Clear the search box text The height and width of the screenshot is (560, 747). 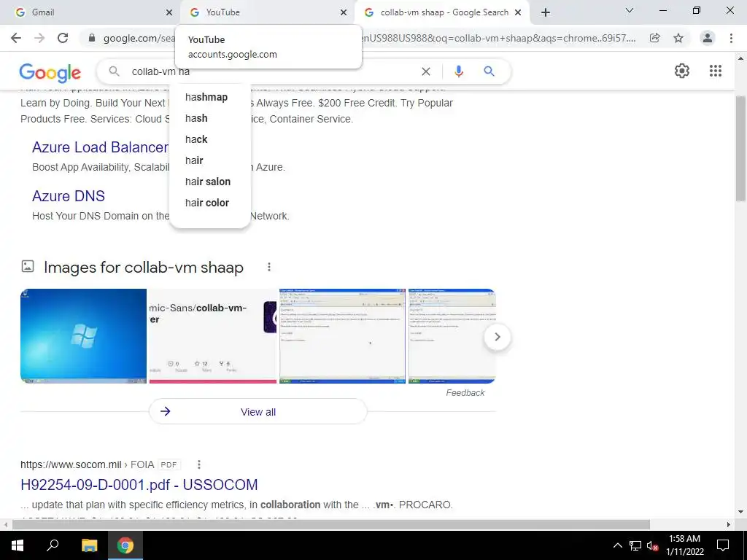pos(426,71)
